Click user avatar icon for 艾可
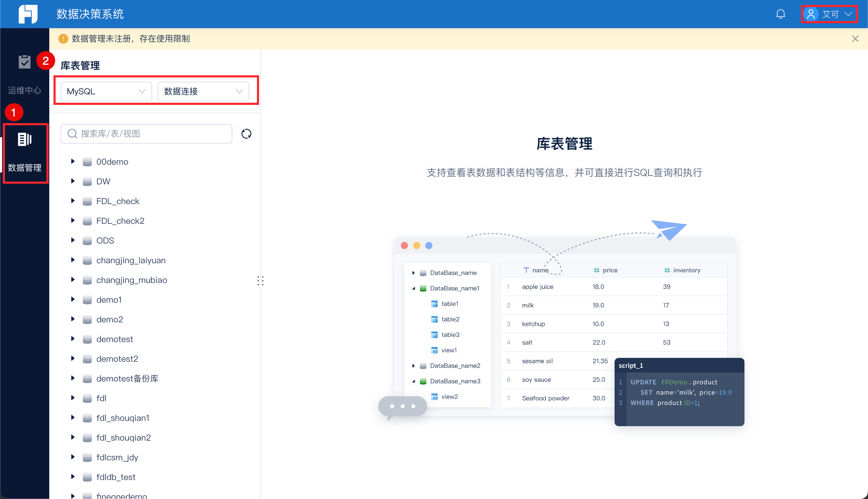Screen dimensions: 868x499 (811, 14)
